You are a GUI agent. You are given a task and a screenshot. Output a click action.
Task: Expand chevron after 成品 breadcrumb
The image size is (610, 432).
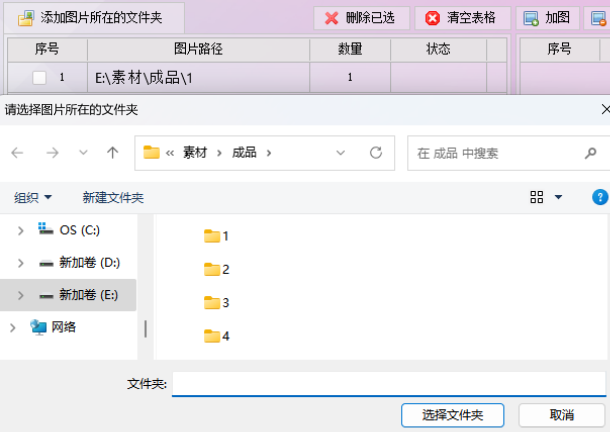pyautogui.click(x=269, y=153)
